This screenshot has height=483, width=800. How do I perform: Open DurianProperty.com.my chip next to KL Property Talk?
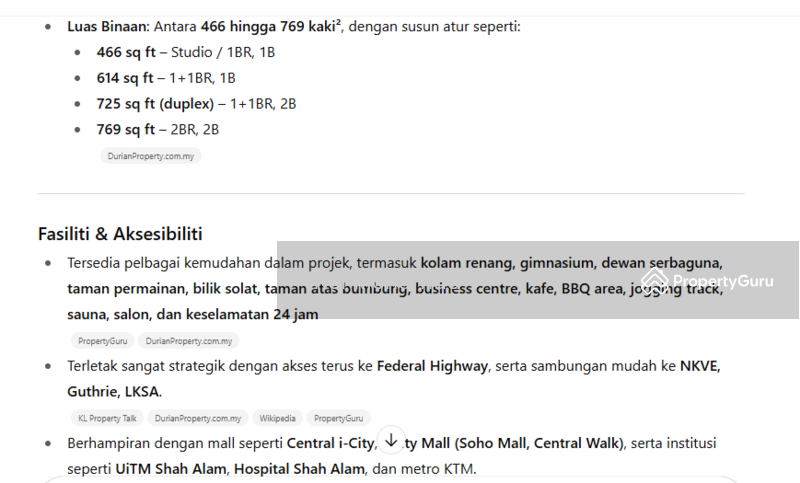click(x=198, y=418)
